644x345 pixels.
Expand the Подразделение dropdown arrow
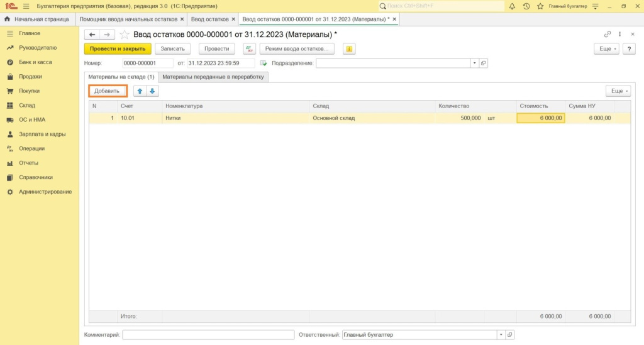pyautogui.click(x=474, y=63)
